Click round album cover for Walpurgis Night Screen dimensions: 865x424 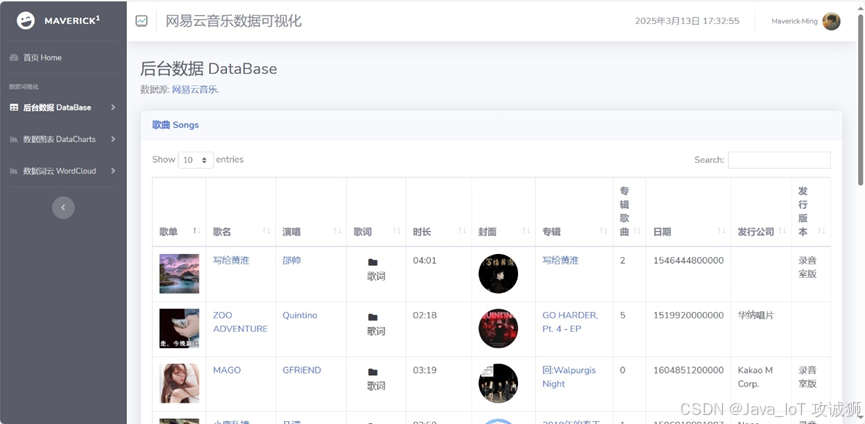498,383
